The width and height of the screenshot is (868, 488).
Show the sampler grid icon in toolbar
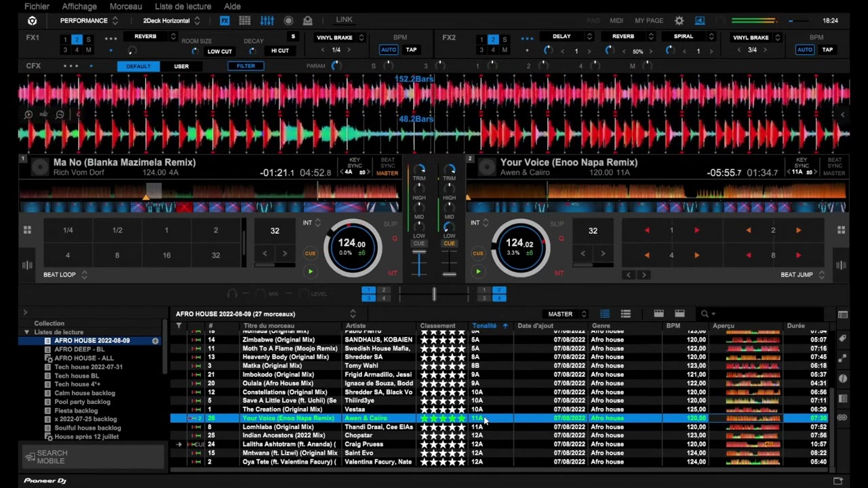pyautogui.click(x=245, y=21)
